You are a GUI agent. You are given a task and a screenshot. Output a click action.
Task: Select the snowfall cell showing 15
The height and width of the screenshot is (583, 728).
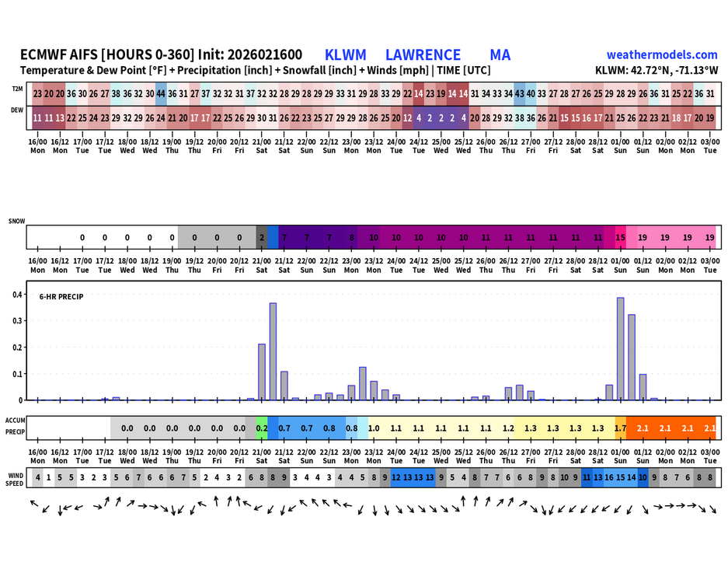pos(620,237)
